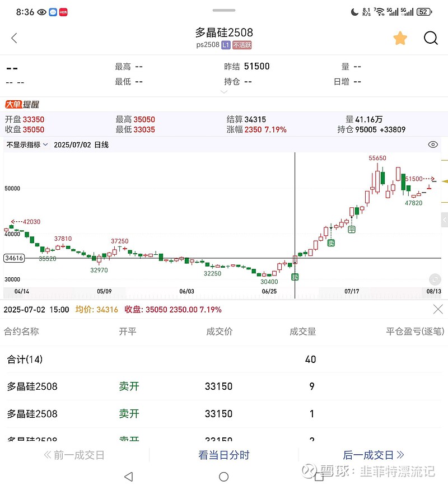Tap the 30400 low price label
448x485 pixels.
point(269,282)
